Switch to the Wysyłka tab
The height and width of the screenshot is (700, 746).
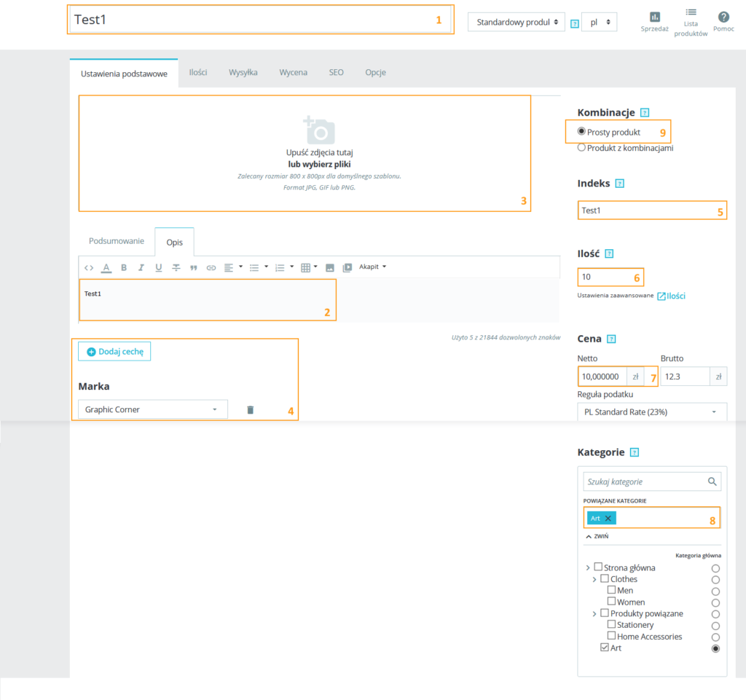[x=243, y=72]
